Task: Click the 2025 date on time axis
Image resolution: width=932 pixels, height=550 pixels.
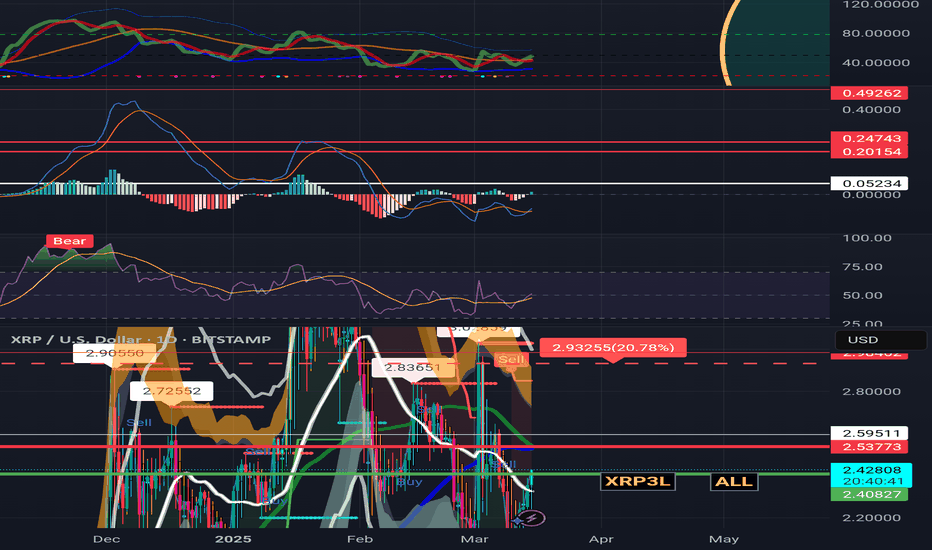Action: (x=233, y=539)
